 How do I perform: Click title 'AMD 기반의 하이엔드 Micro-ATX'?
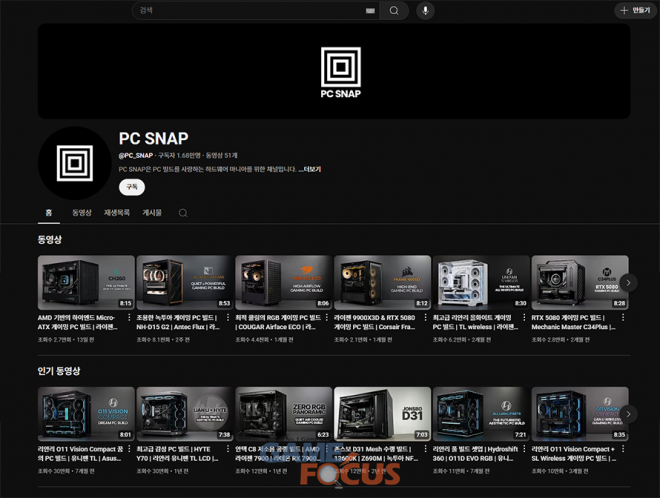77,322
